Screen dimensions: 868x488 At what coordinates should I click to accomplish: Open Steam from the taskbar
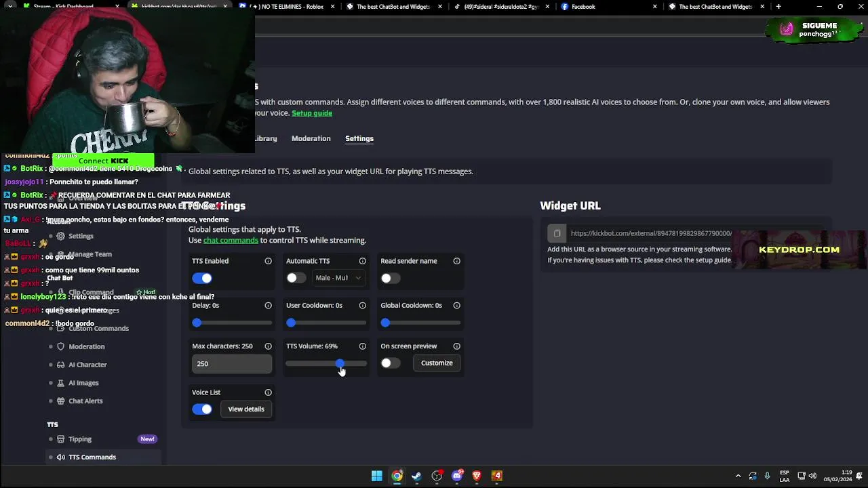coord(416,476)
